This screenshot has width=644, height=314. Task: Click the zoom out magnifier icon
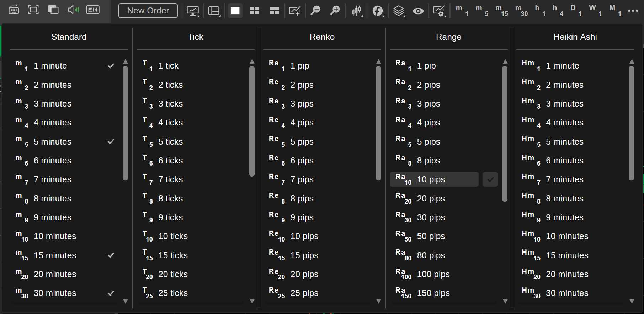point(315,11)
